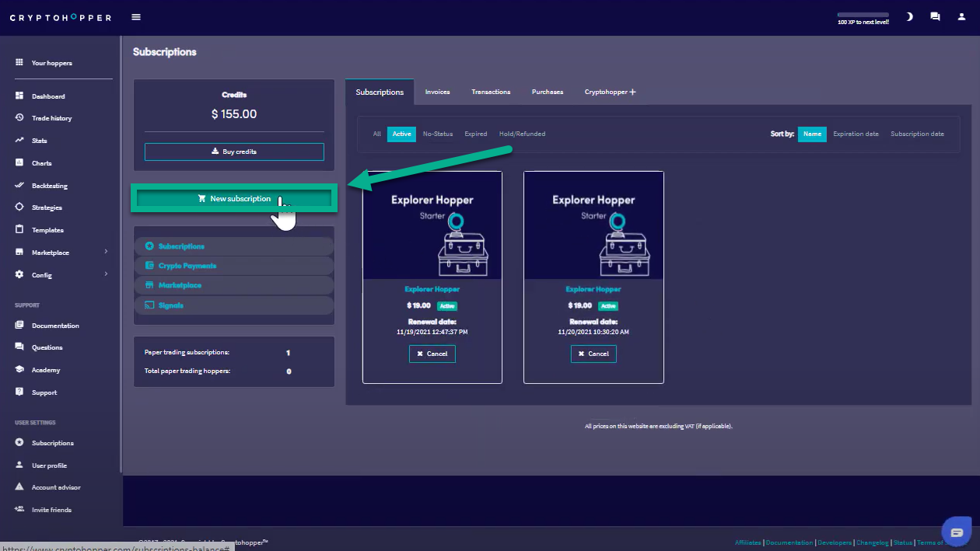Open the support chat bubble widget

pyautogui.click(x=957, y=532)
